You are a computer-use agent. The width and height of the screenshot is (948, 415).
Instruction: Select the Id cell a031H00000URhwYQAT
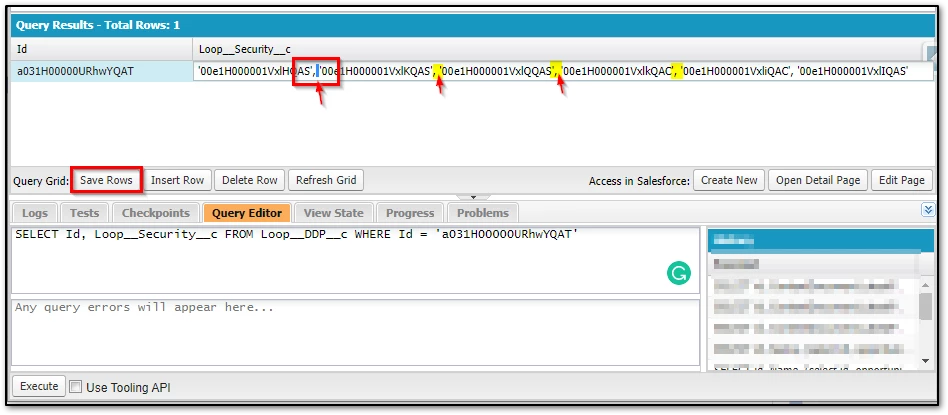coord(102,71)
